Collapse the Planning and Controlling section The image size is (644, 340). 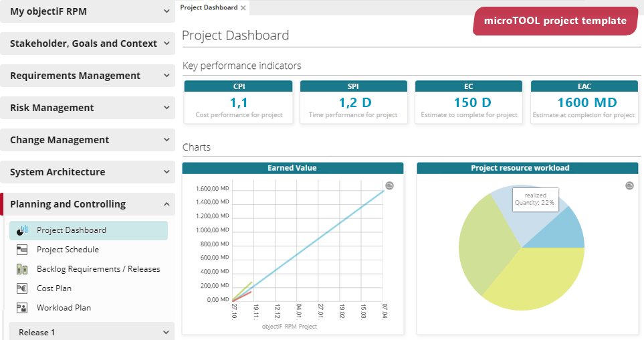tap(167, 204)
